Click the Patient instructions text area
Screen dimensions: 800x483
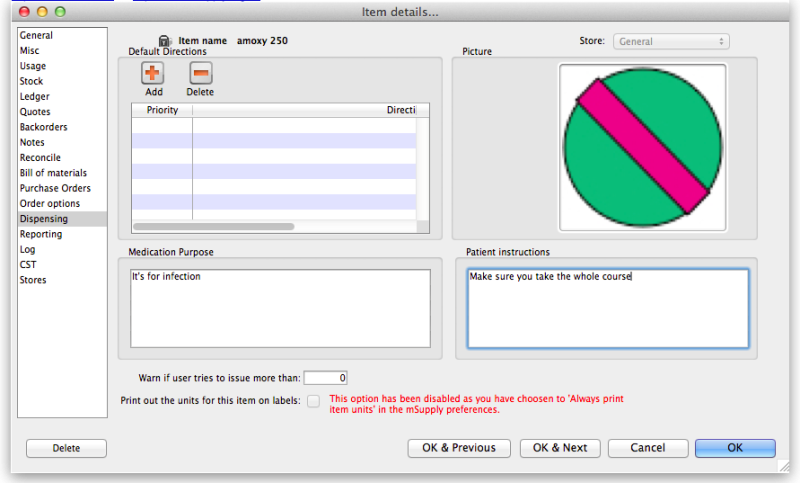pyautogui.click(x=607, y=309)
